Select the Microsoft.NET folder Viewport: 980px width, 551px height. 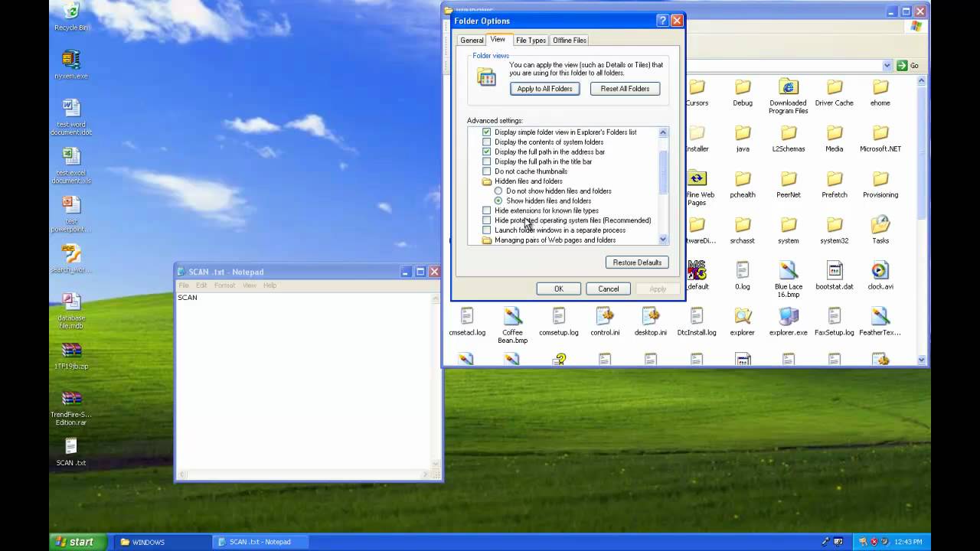[x=880, y=139]
